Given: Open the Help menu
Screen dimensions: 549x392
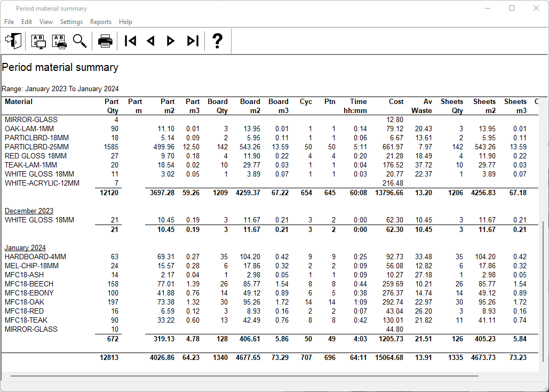Looking at the screenshot, I should tap(126, 22).
